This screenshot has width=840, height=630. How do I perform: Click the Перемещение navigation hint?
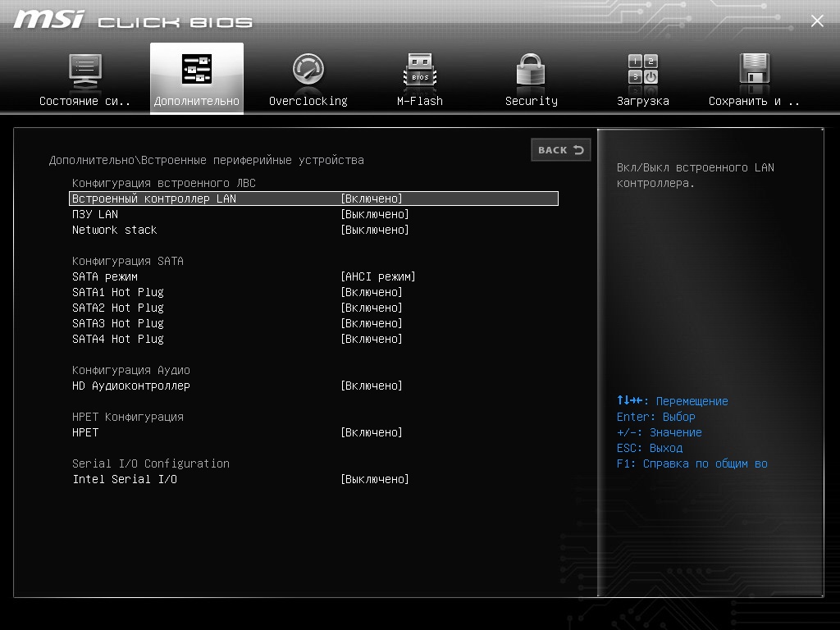673,400
